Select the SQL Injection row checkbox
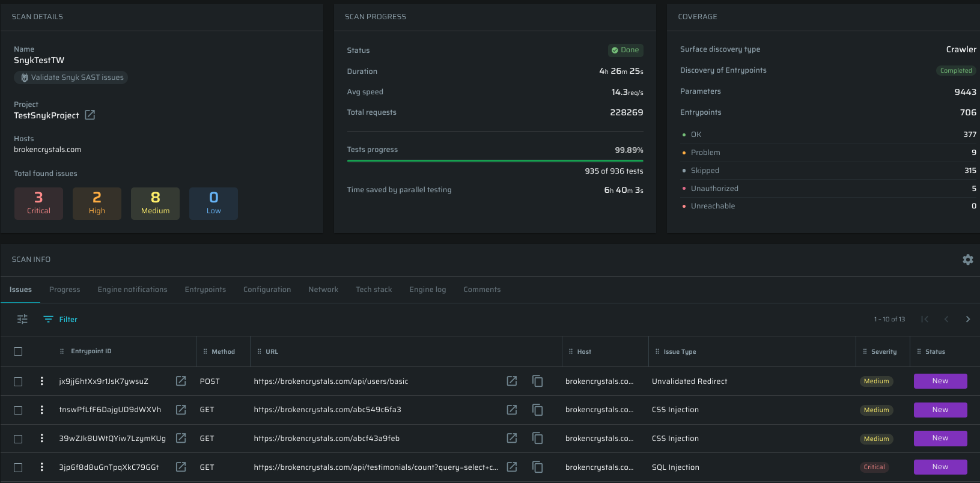This screenshot has width=980, height=483. tap(18, 467)
